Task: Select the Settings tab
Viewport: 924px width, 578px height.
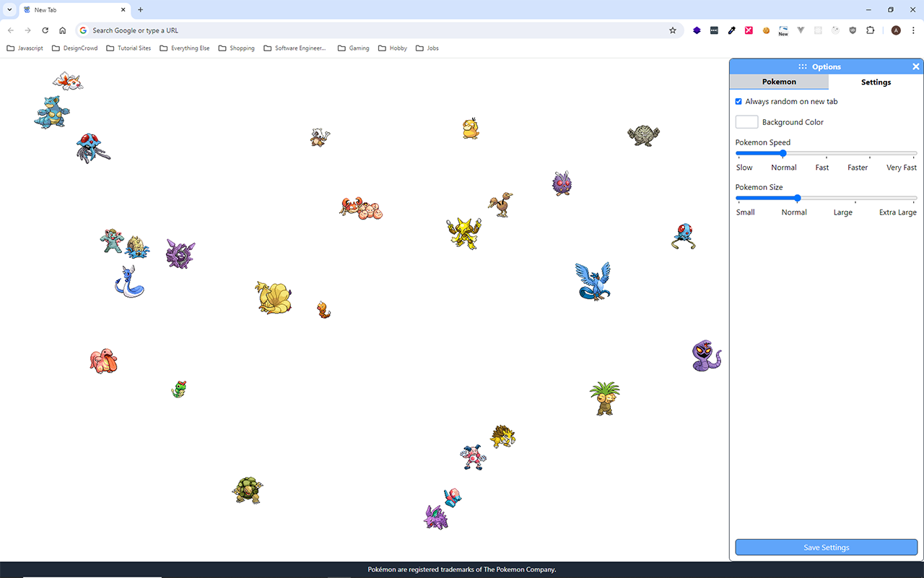Action: coord(876,82)
